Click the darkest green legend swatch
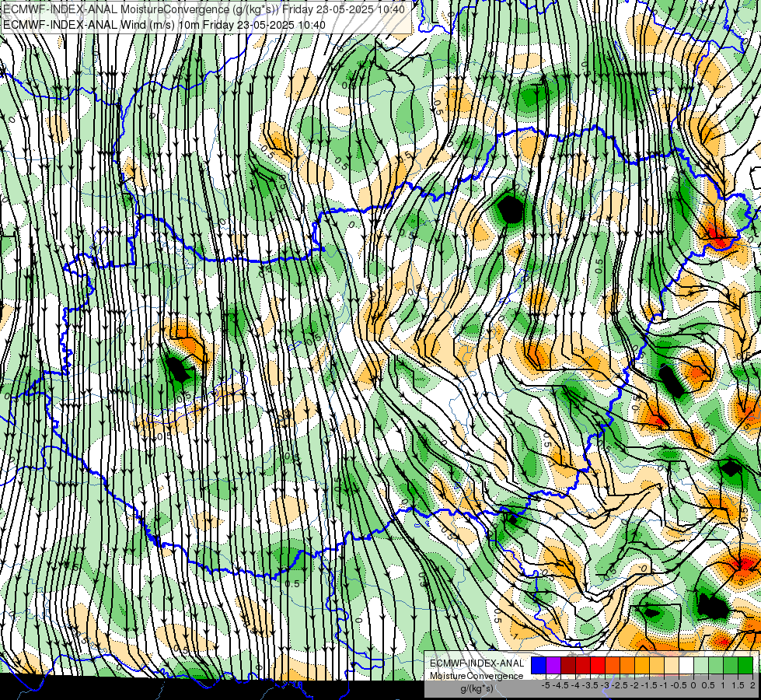This screenshot has width=761, height=700. click(x=745, y=666)
